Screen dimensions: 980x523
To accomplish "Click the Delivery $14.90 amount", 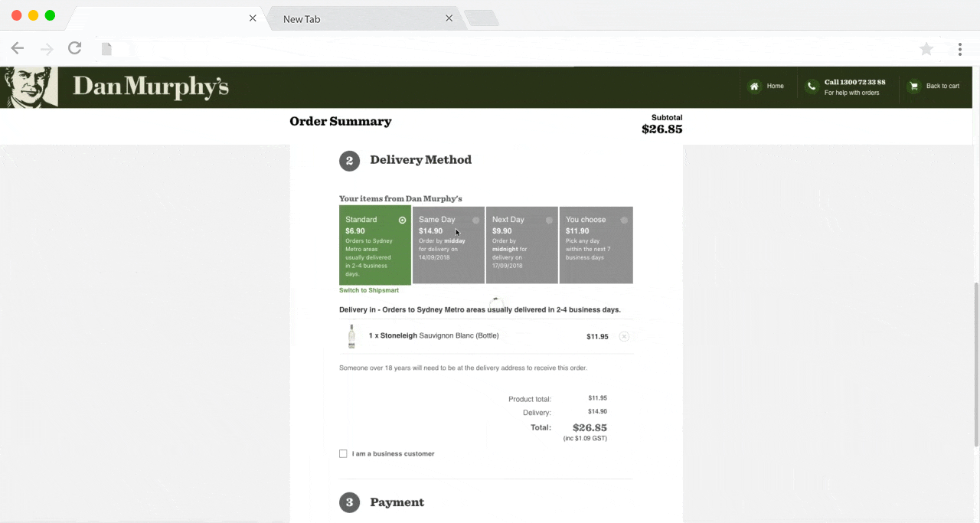I will 597,412.
